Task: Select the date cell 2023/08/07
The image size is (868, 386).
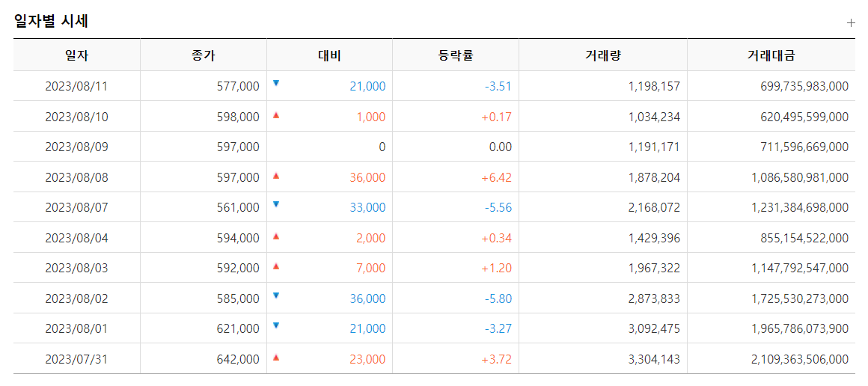Action: [x=76, y=208]
